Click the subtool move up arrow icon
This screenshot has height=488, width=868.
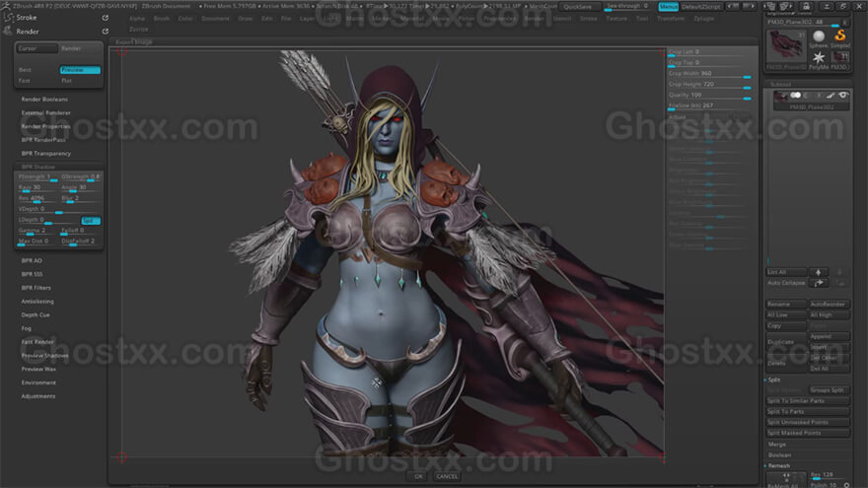pyautogui.click(x=818, y=272)
